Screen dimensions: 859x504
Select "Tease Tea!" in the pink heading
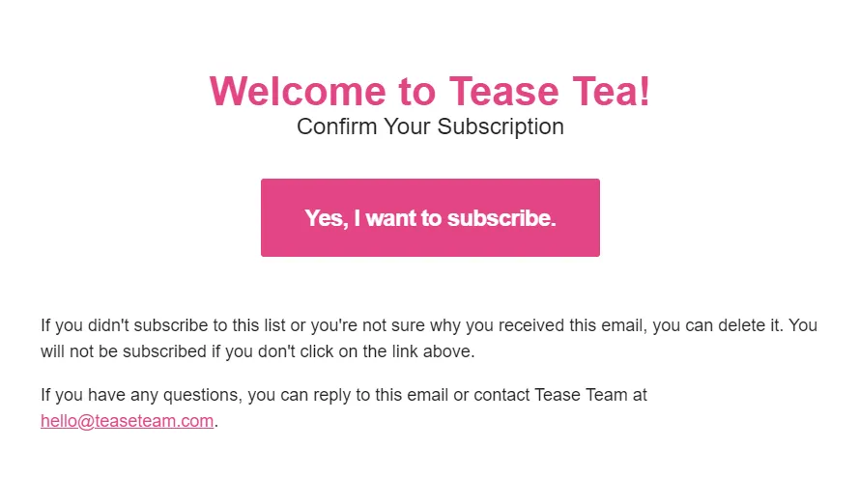(x=549, y=92)
